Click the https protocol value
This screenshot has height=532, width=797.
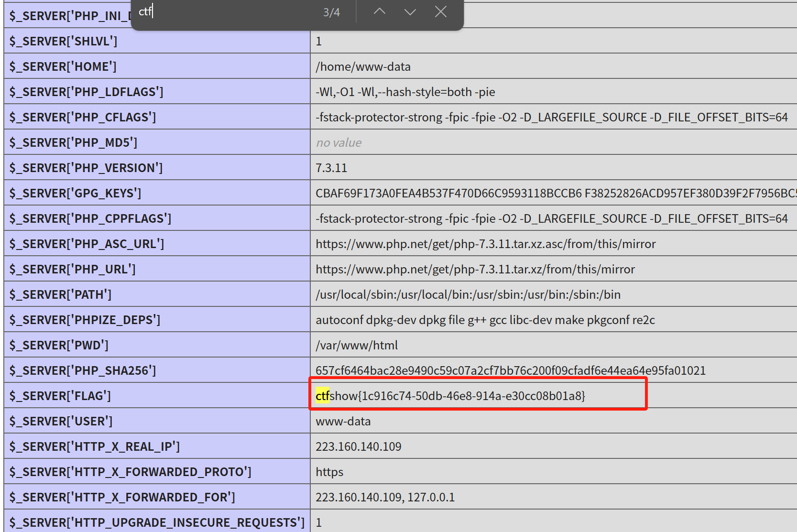coord(329,472)
